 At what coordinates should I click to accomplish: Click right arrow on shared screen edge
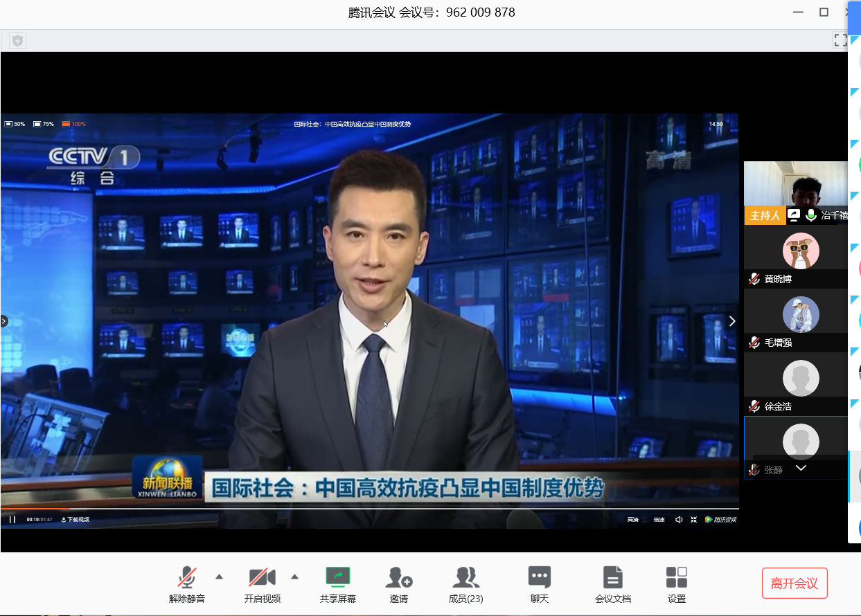point(731,321)
